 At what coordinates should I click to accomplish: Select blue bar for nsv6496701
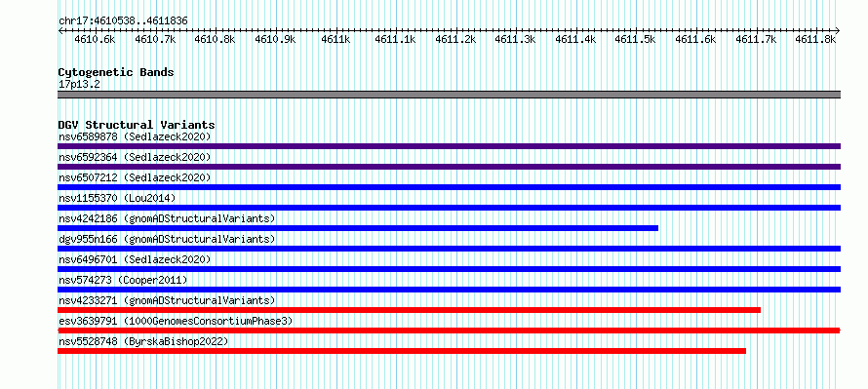pos(449,269)
